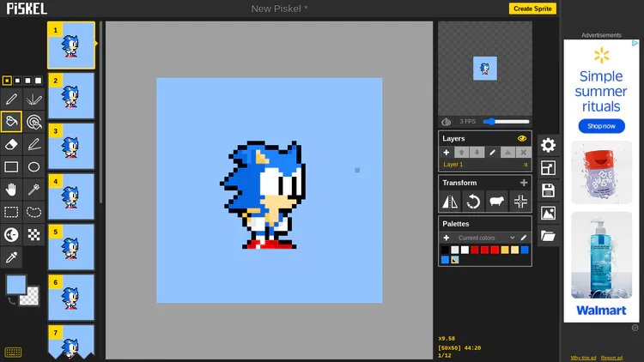Select the Vertical Mirror pen tool
This screenshot has width=644, height=362.
[x=33, y=99]
